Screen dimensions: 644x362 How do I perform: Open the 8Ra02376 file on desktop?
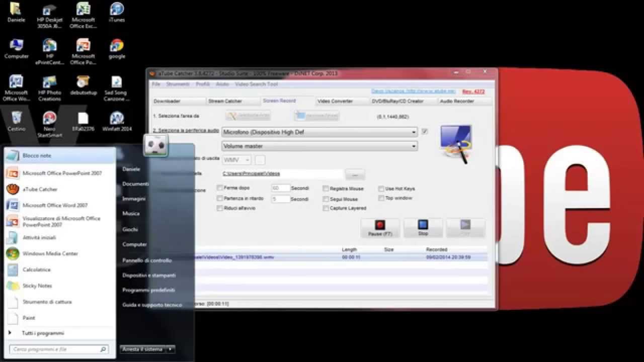coord(83,122)
